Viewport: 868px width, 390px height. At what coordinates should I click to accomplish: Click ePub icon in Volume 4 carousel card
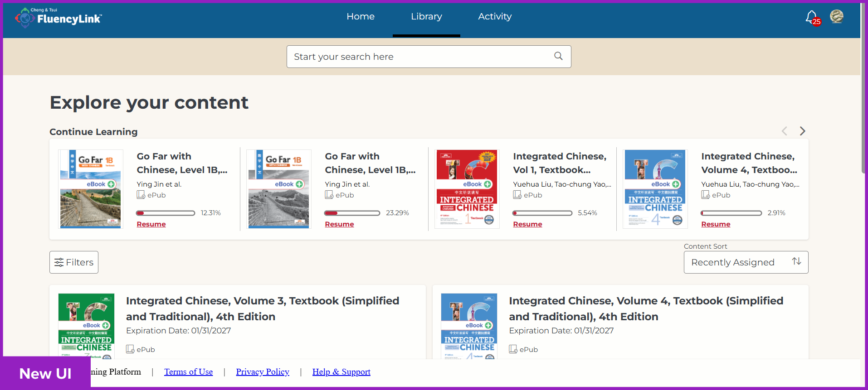[x=705, y=195]
